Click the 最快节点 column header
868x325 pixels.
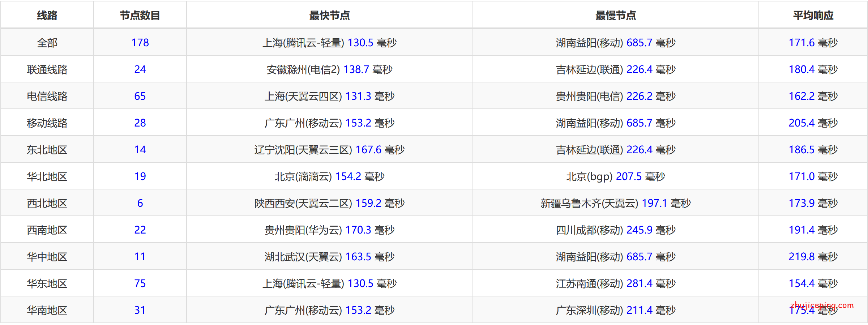(329, 15)
